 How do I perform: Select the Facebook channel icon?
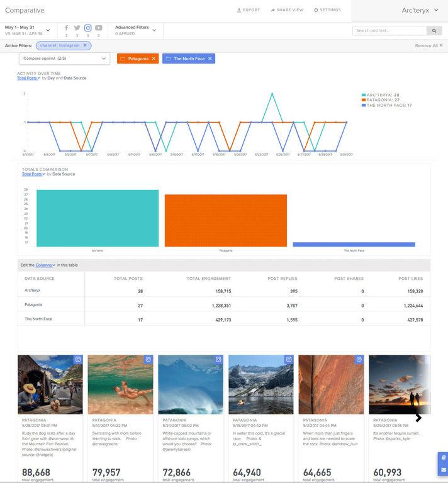point(66,28)
